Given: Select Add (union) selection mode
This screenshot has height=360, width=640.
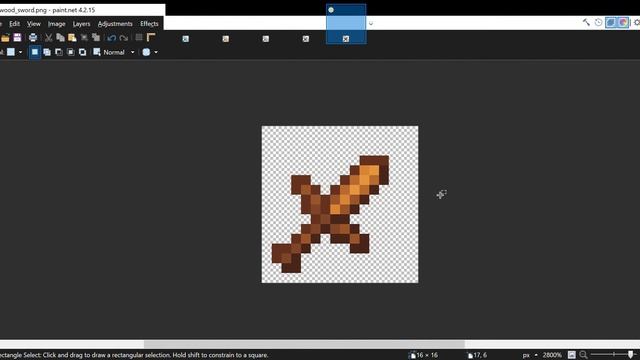Looking at the screenshot, I should [x=47, y=52].
